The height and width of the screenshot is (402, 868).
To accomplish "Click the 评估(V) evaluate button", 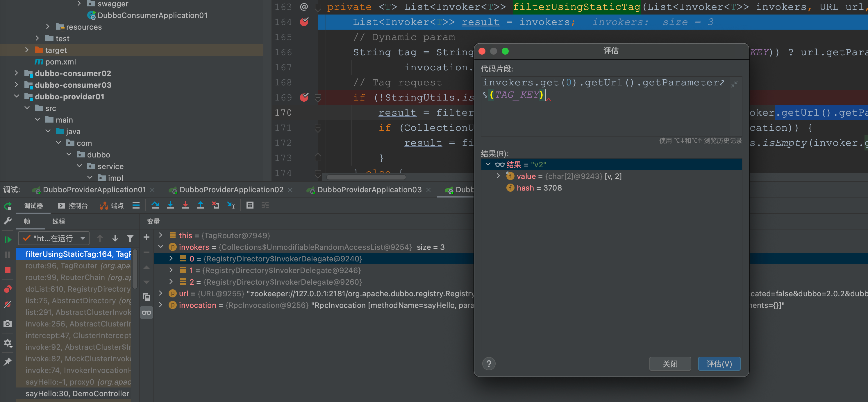I will click(x=719, y=364).
